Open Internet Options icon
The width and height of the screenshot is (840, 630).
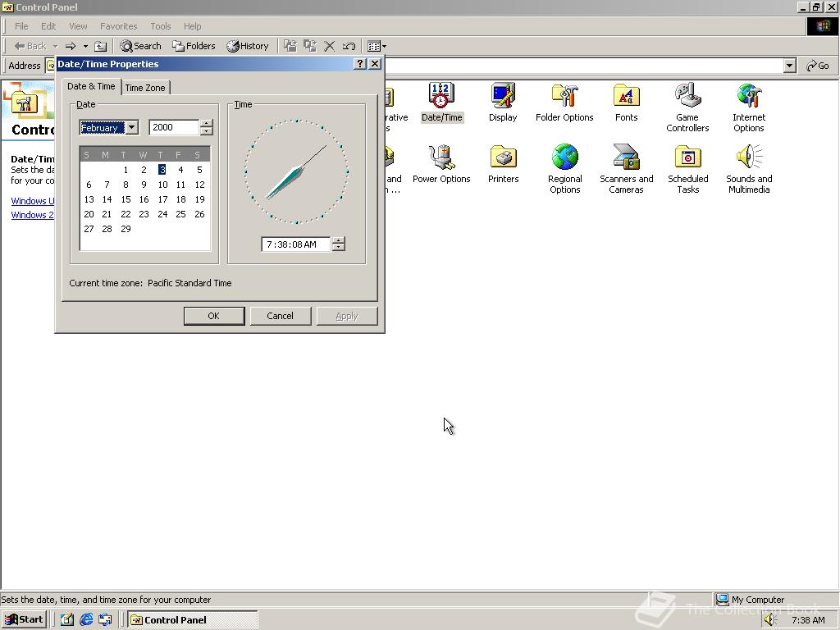pos(748,97)
